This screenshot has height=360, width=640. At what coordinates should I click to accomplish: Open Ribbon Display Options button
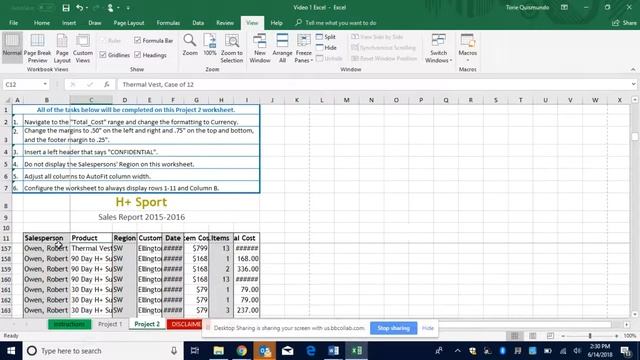(x=564, y=7)
